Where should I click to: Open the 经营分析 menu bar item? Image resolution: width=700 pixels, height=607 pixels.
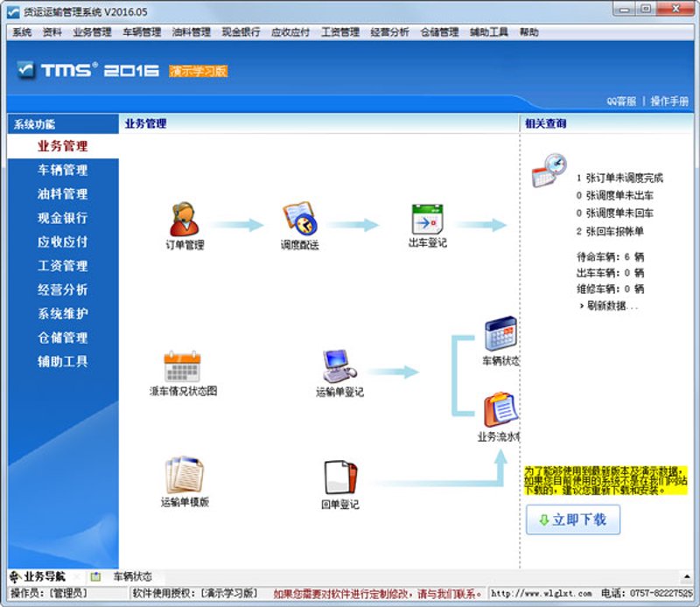coord(389,32)
